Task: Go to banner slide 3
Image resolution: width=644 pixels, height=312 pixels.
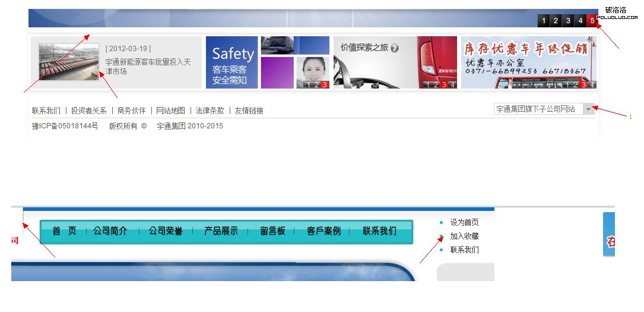Action: point(568,21)
